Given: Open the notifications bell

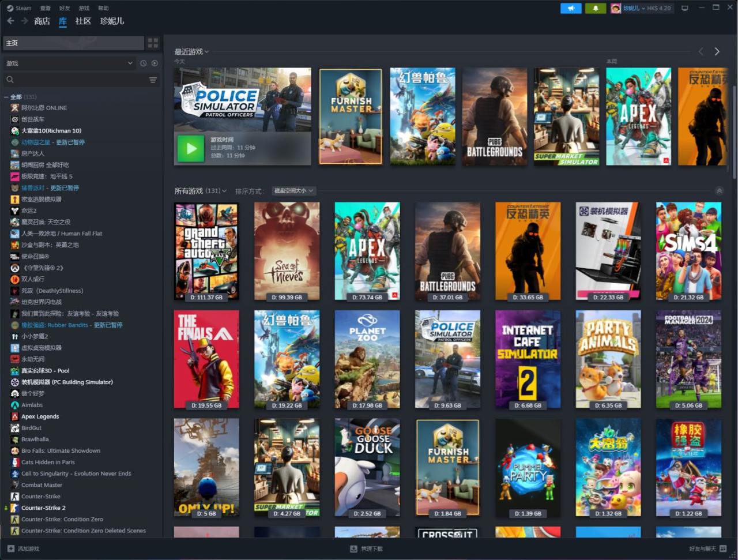Looking at the screenshot, I should pyautogui.click(x=596, y=8).
